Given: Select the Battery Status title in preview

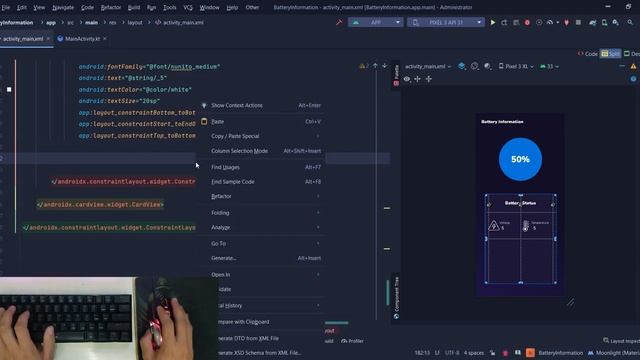Looking at the screenshot, I should (520, 203).
